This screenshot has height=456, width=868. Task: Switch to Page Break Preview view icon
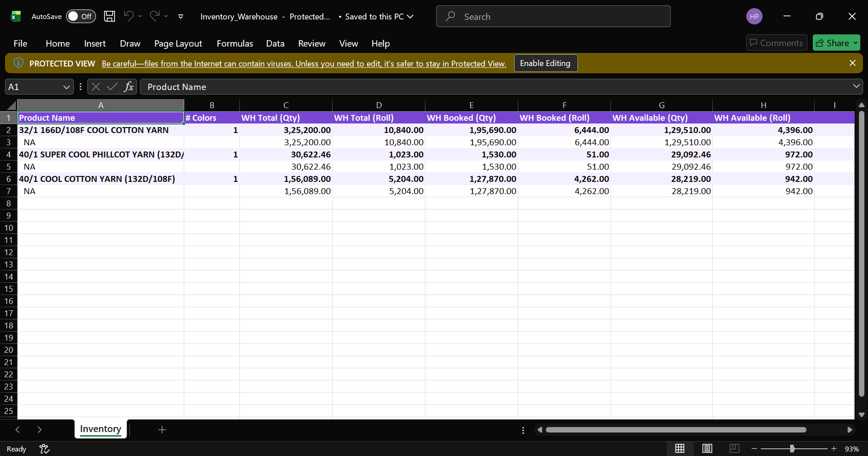click(734, 448)
